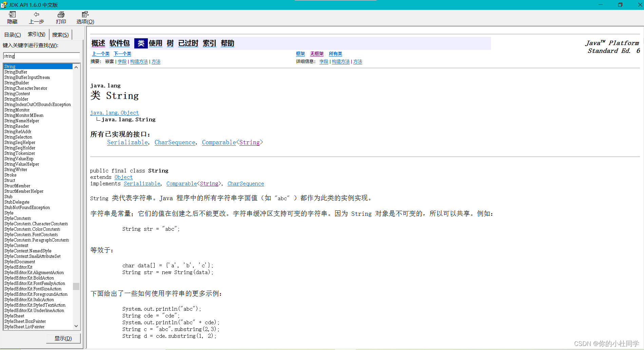Open the CharSequence interface link
Image resolution: width=644 pixels, height=350 pixels.
pyautogui.click(x=175, y=142)
